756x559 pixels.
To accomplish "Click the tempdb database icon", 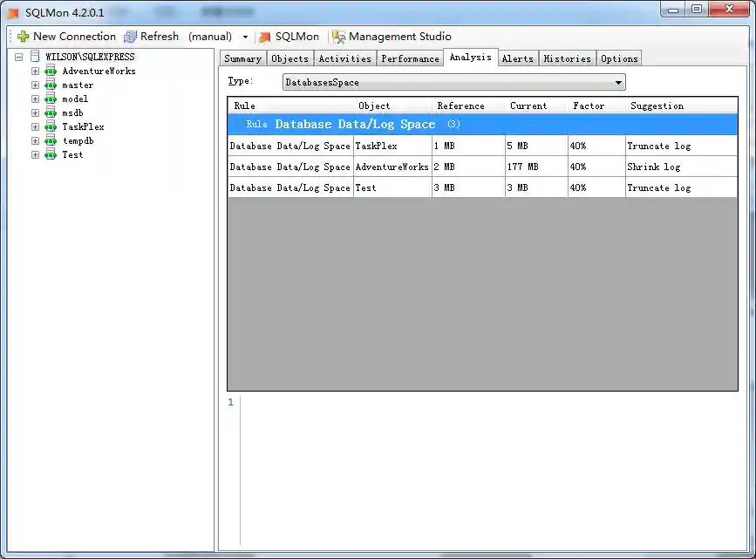I will 50,140.
